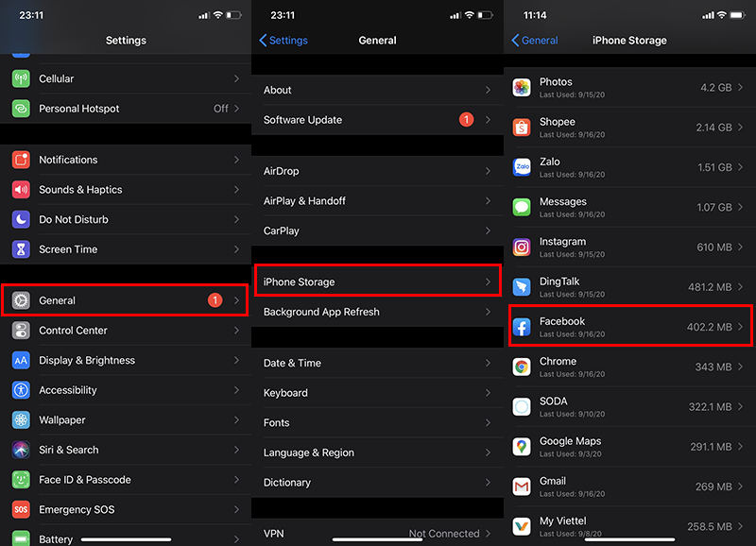Tap the Gmail app icon
Screen dimensions: 756x546
point(522,486)
